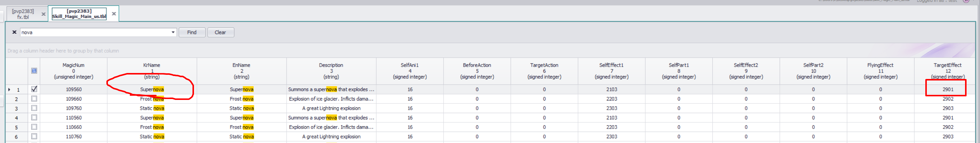Select the MagicNum cell 110560

tap(74, 118)
